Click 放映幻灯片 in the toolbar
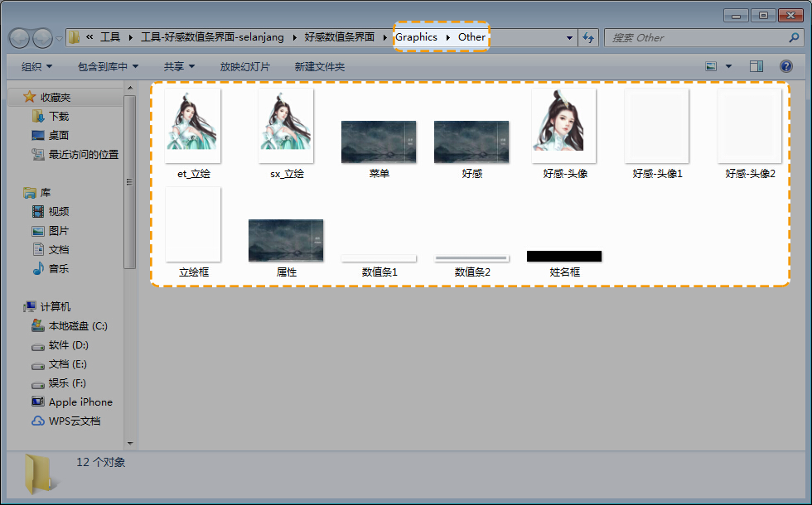The width and height of the screenshot is (812, 505). point(245,67)
